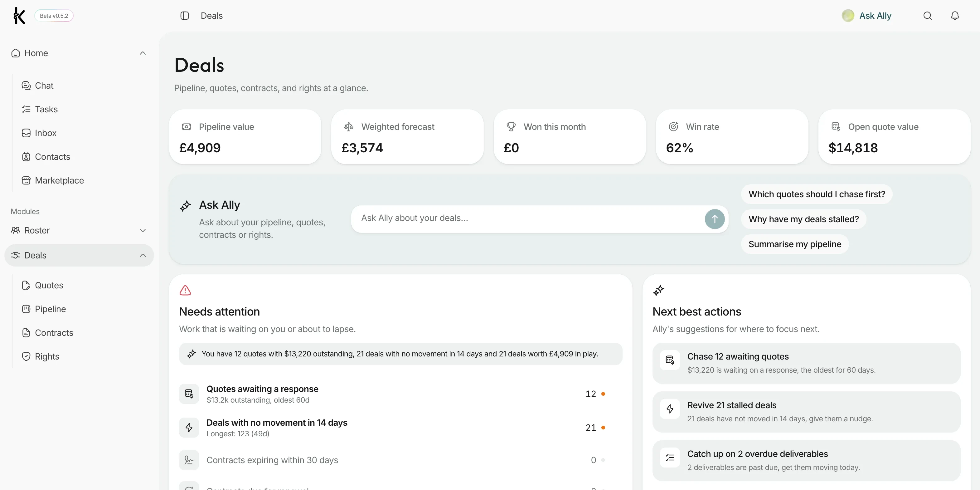Open Chase 12 awaiting quotes action
This screenshot has width=980, height=490.
pyautogui.click(x=806, y=363)
